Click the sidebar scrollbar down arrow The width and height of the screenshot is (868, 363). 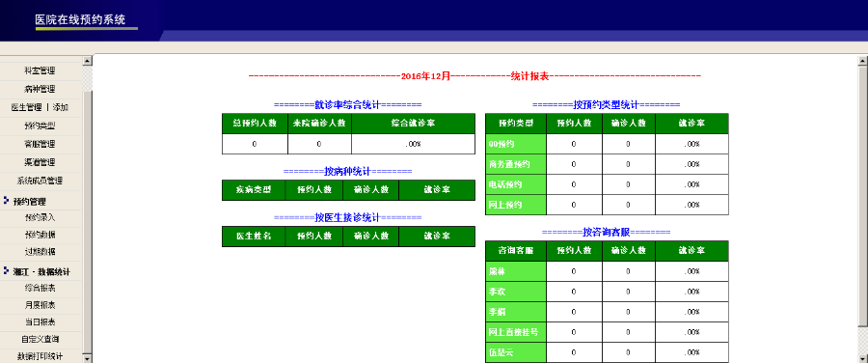[87, 358]
